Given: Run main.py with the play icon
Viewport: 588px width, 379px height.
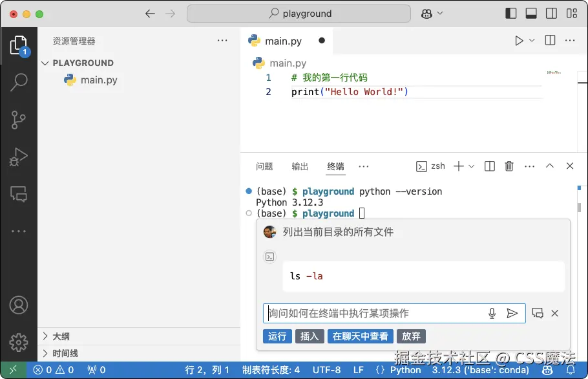Looking at the screenshot, I should pyautogui.click(x=520, y=39).
